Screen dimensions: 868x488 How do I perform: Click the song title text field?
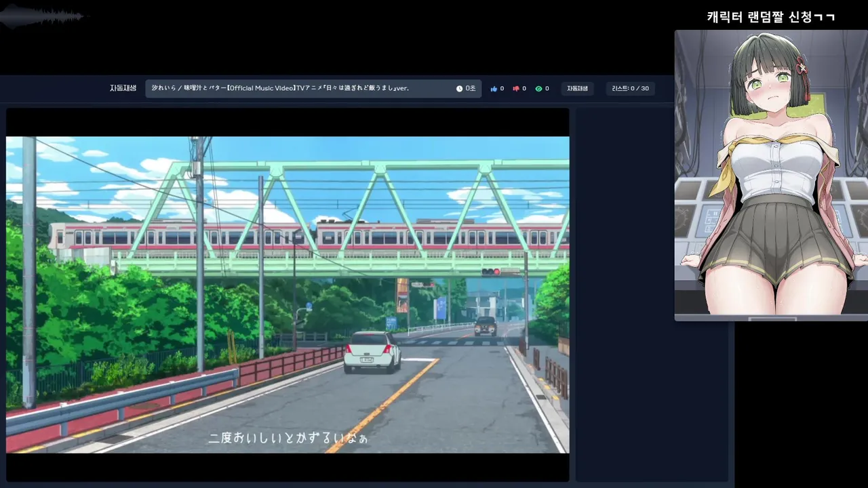tap(313, 89)
